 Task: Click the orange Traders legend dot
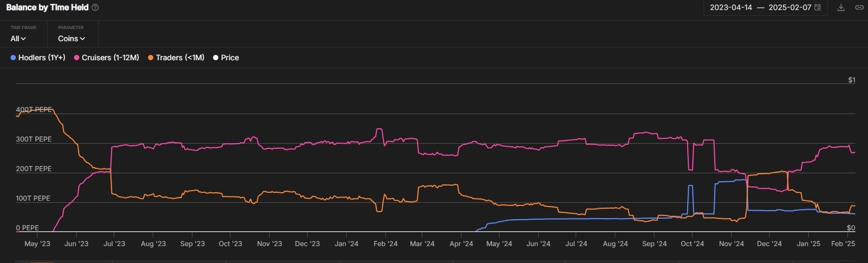tap(151, 58)
